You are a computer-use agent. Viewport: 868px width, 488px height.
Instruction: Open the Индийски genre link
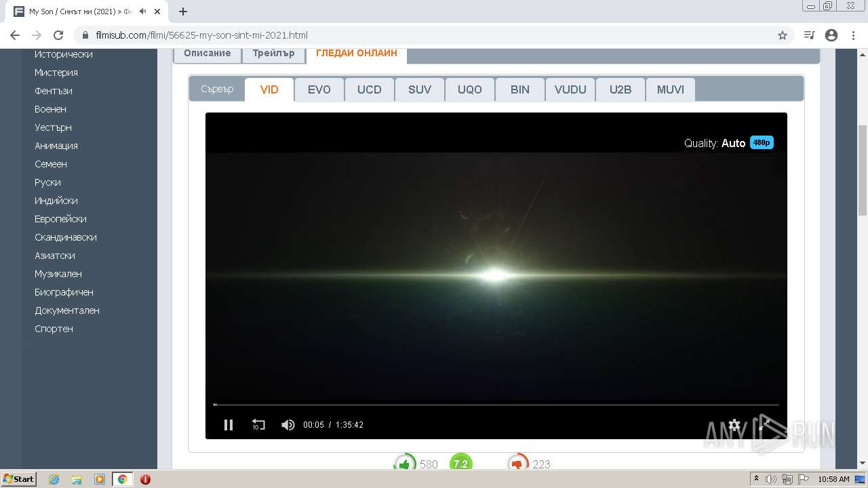click(56, 201)
